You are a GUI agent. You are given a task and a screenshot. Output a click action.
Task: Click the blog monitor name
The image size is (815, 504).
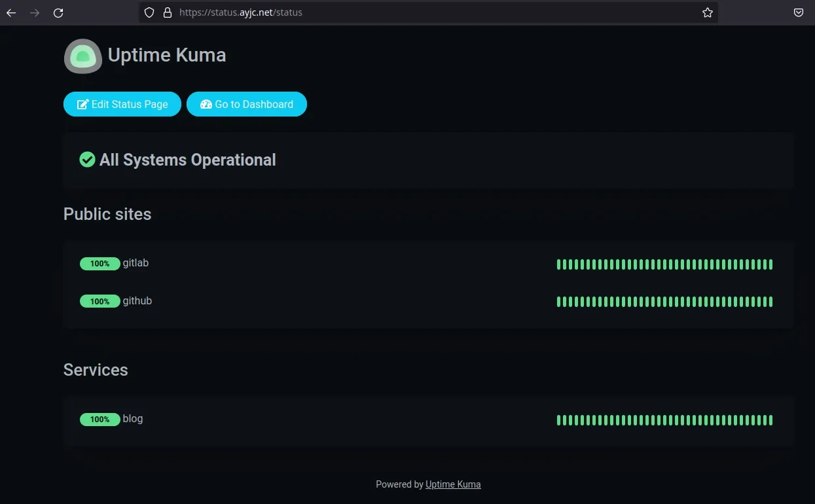tap(133, 419)
